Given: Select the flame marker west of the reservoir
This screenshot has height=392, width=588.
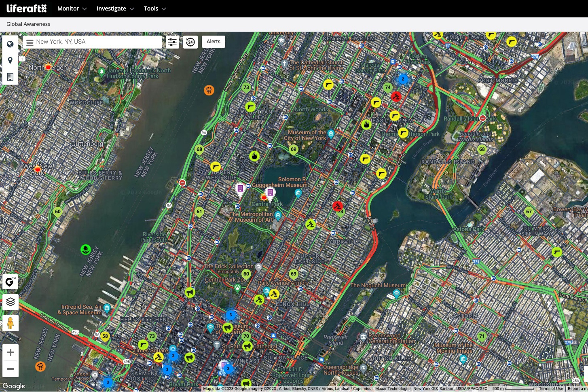Looking at the screenshot, I should coord(254,156).
